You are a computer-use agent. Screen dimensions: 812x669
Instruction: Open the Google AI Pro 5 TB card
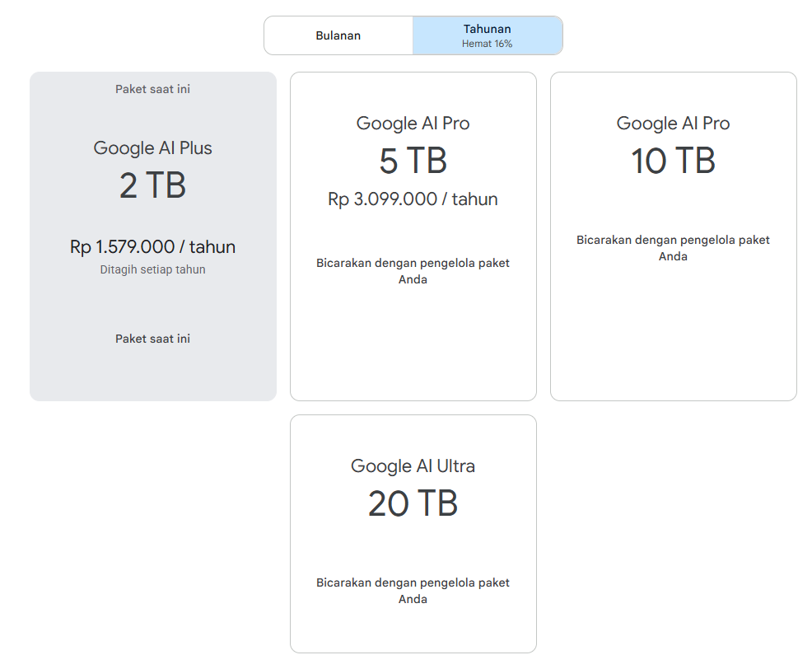coord(413,236)
